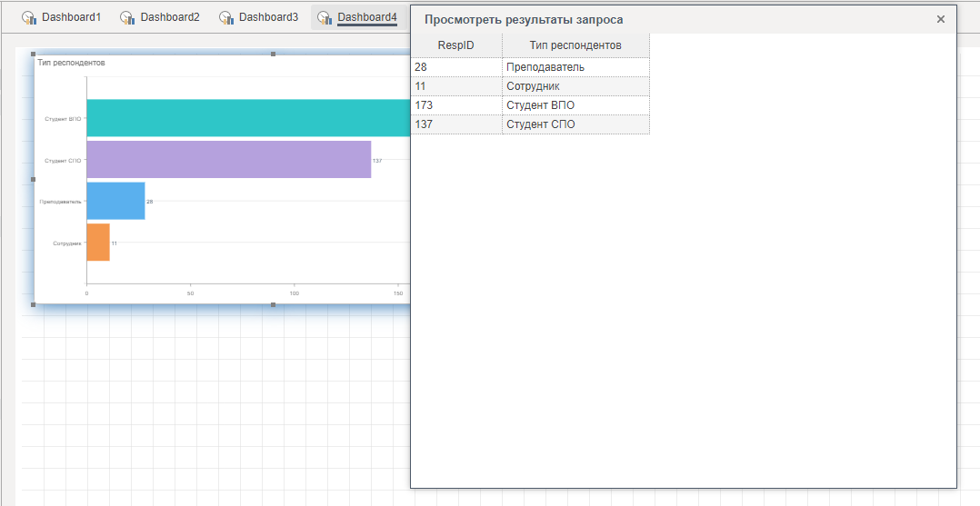The height and width of the screenshot is (506, 980).
Task: Click the teal Студент ВПО bar
Action: [x=245, y=118]
